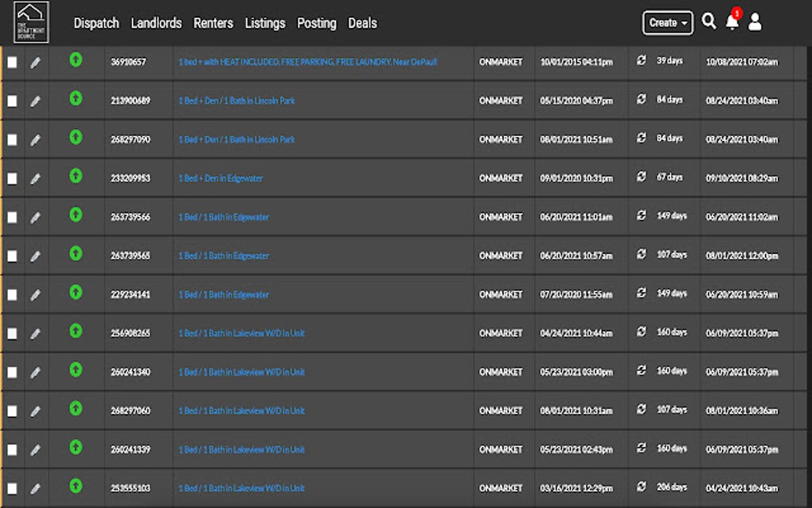This screenshot has height=508, width=812.
Task: Click the ONMARKET status on the first row
Action: [x=501, y=61]
